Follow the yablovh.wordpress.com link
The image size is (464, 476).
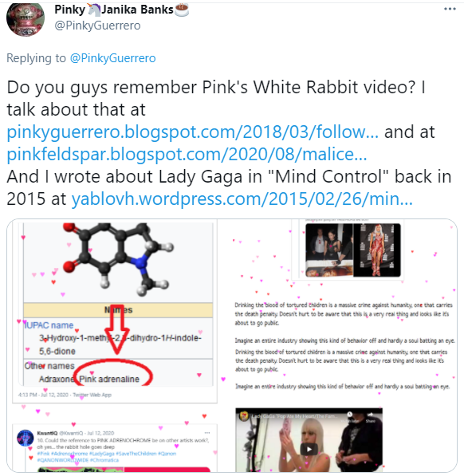pos(242,199)
